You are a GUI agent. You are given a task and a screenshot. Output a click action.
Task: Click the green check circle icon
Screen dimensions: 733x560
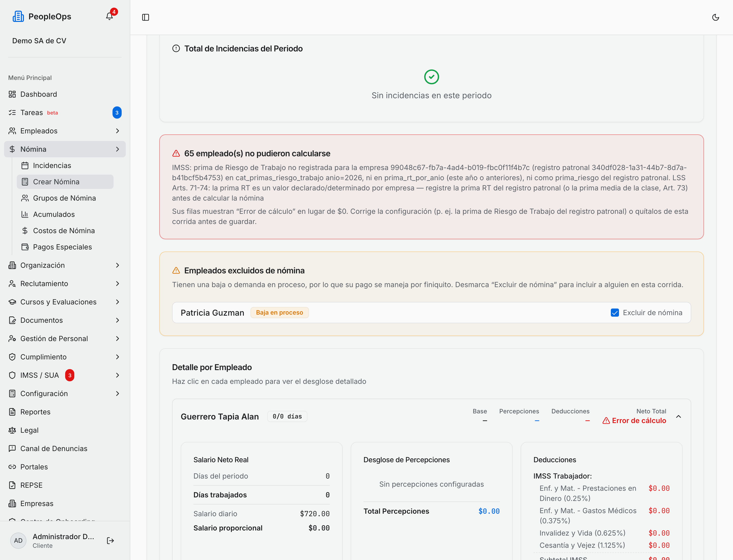click(x=431, y=77)
